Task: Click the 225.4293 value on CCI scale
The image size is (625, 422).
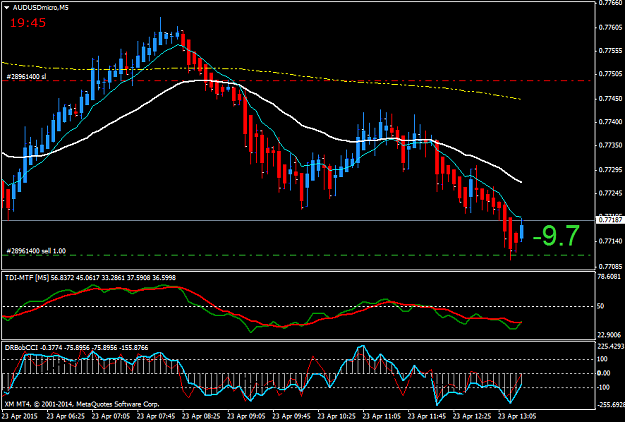Action: click(x=610, y=346)
